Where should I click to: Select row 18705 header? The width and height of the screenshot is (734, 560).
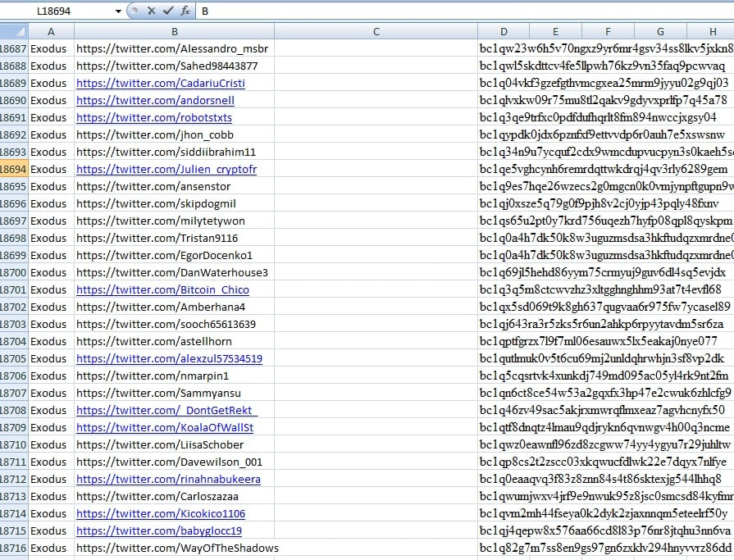[x=13, y=358]
